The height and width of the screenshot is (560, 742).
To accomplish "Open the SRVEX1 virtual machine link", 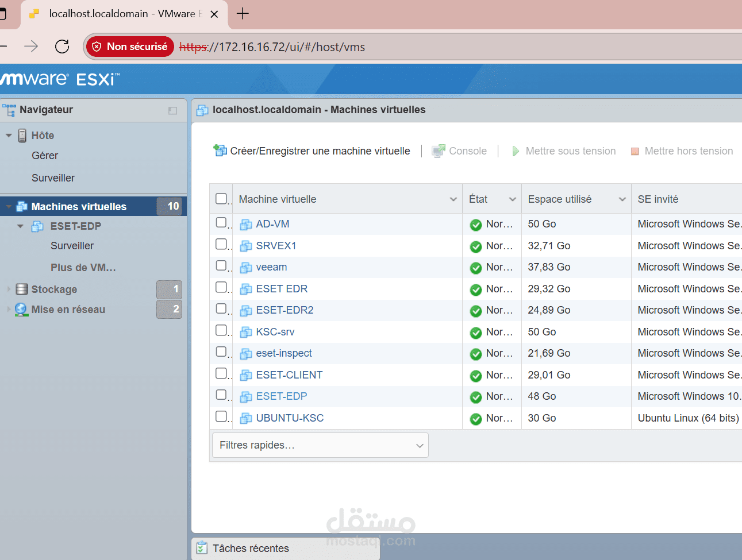I will (x=276, y=246).
